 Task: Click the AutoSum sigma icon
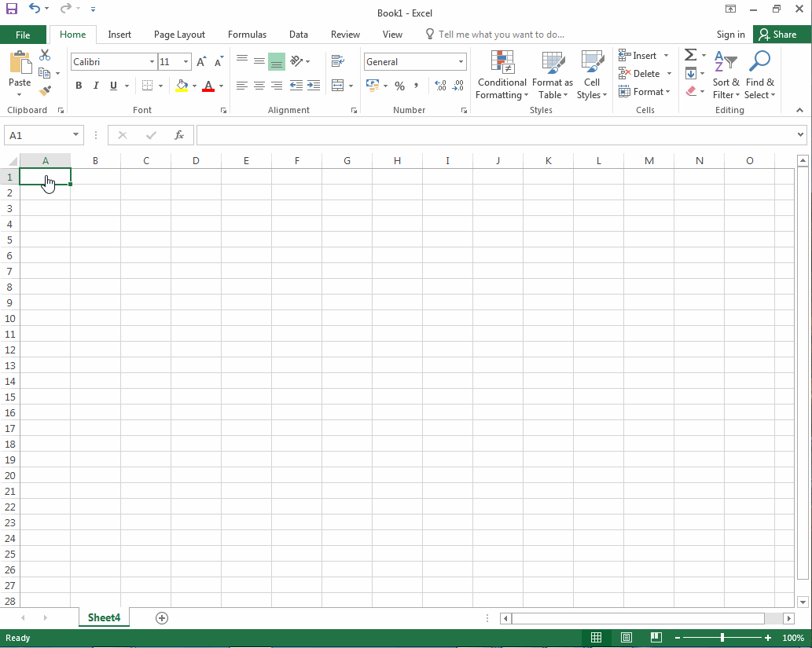690,55
